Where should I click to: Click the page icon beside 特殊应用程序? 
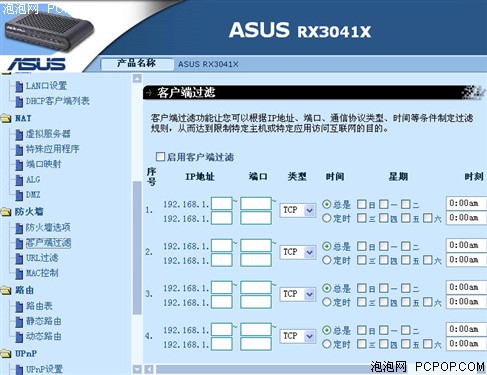tap(19, 150)
